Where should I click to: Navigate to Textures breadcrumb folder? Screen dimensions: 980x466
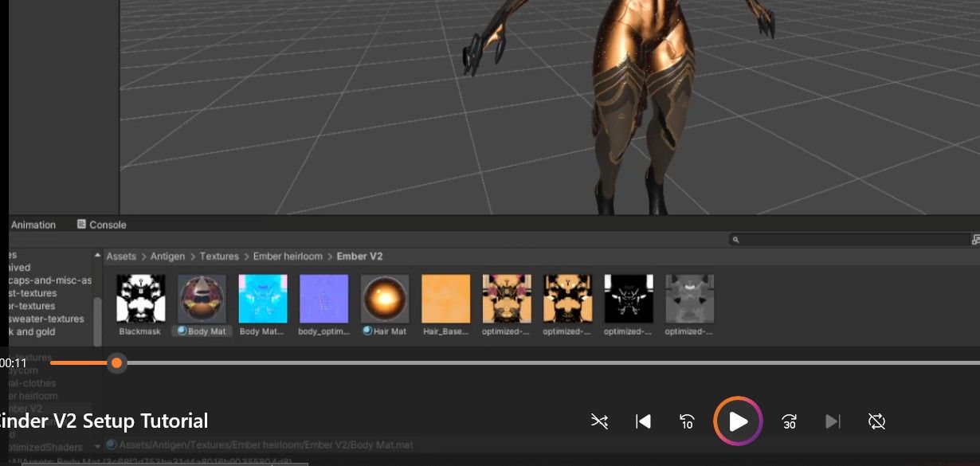219,256
